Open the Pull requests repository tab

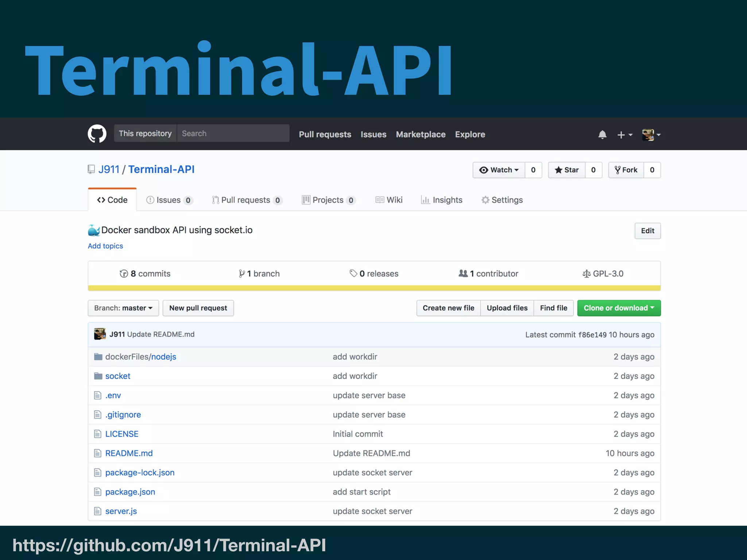[x=247, y=200]
